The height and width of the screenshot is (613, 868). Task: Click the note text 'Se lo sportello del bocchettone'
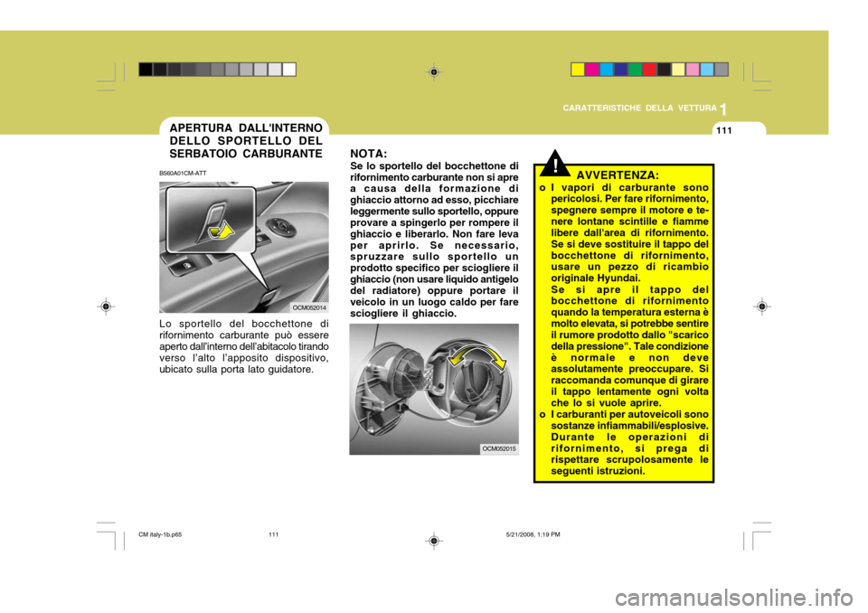click(435, 240)
